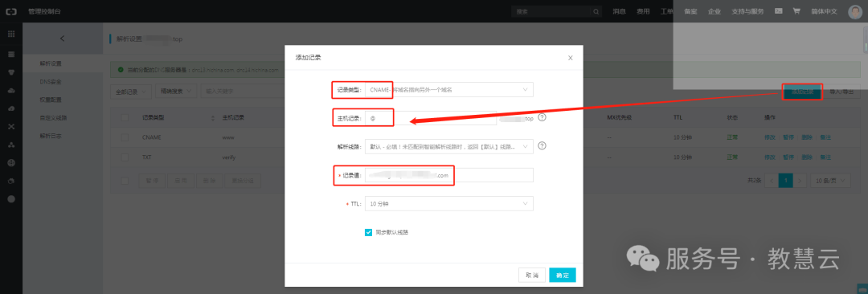Click the bulk 暂停 button below the table
868x294 pixels.
tap(152, 181)
